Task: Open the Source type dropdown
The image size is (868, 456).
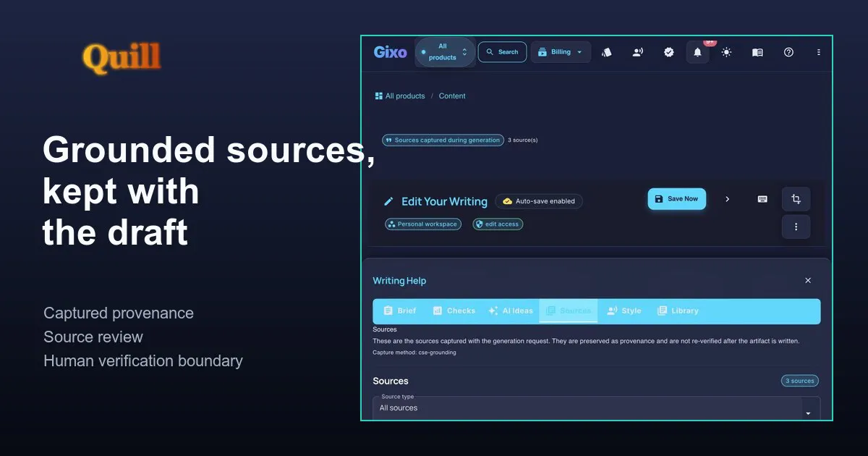Action: click(597, 408)
